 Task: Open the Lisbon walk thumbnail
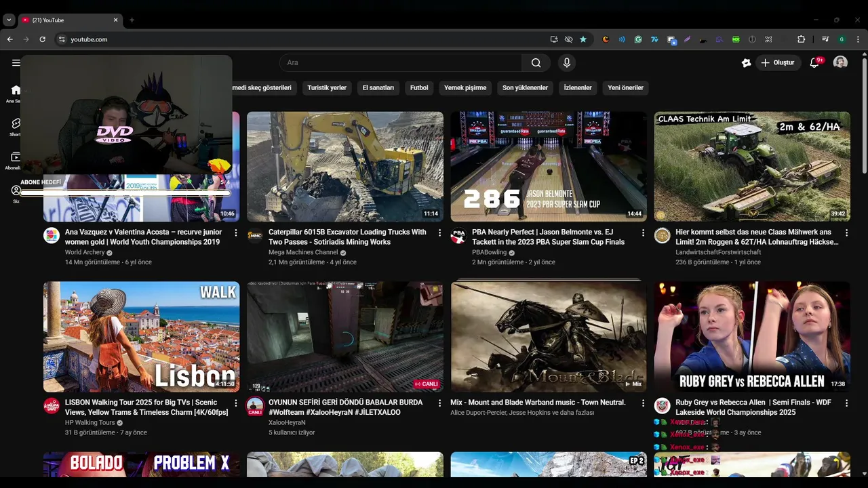pyautogui.click(x=142, y=337)
